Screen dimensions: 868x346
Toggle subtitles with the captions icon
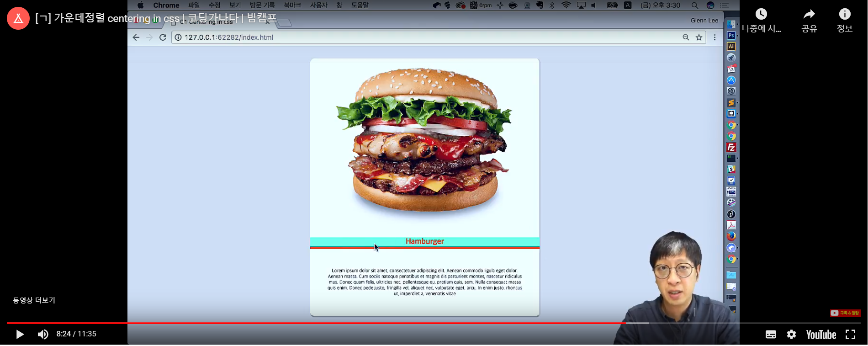click(771, 335)
